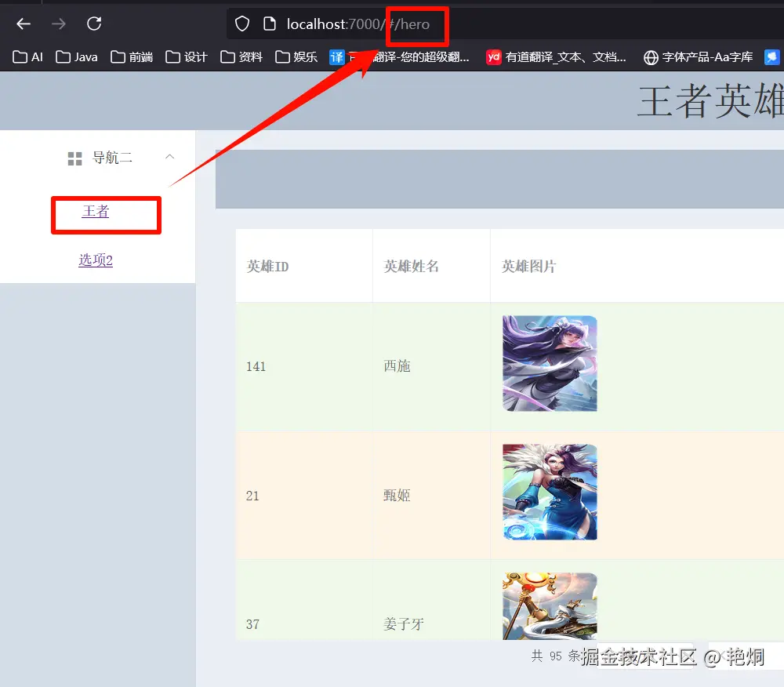Click the browser reload icon

click(x=94, y=24)
